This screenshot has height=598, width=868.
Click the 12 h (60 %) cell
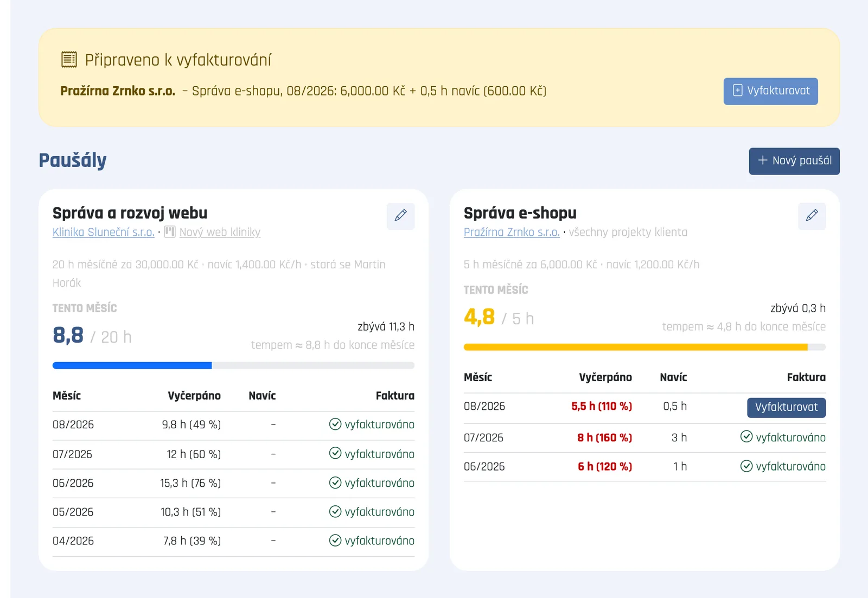tap(194, 454)
